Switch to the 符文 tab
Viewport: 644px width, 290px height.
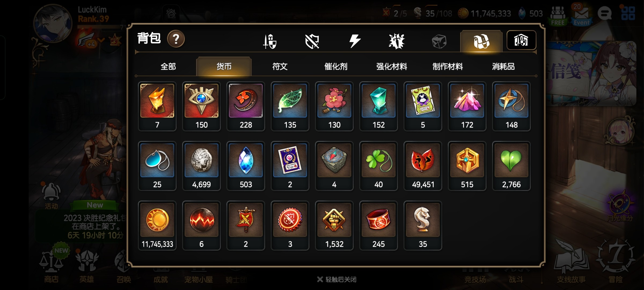pos(280,66)
